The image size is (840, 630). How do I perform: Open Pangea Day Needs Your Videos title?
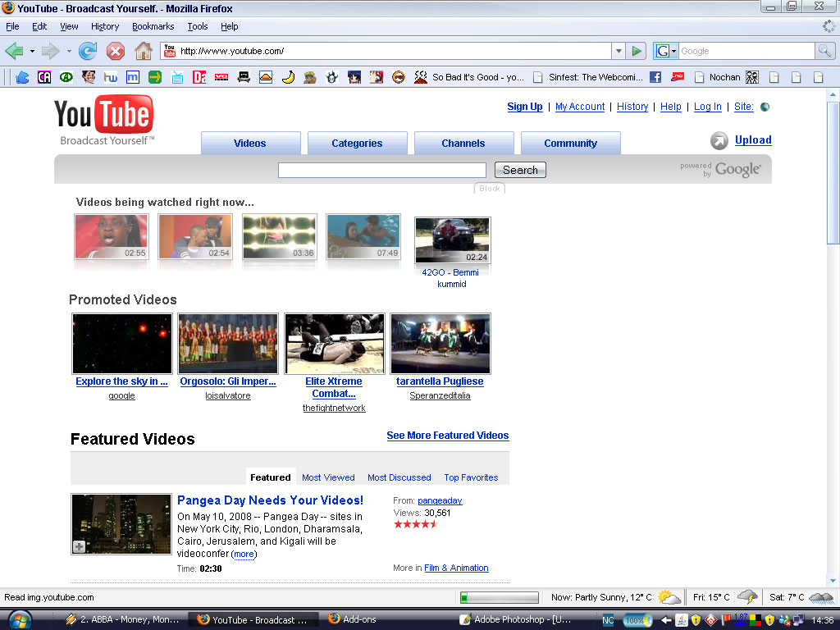pyautogui.click(x=270, y=500)
